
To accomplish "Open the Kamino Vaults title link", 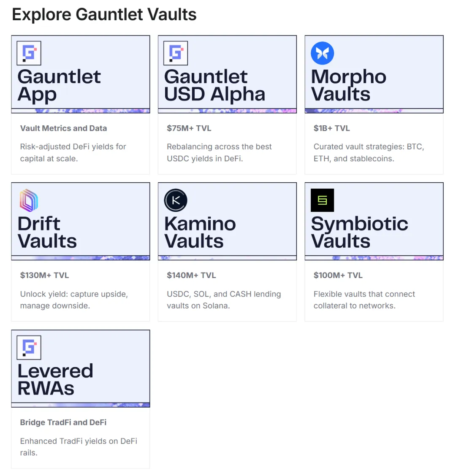I will click(x=200, y=233).
